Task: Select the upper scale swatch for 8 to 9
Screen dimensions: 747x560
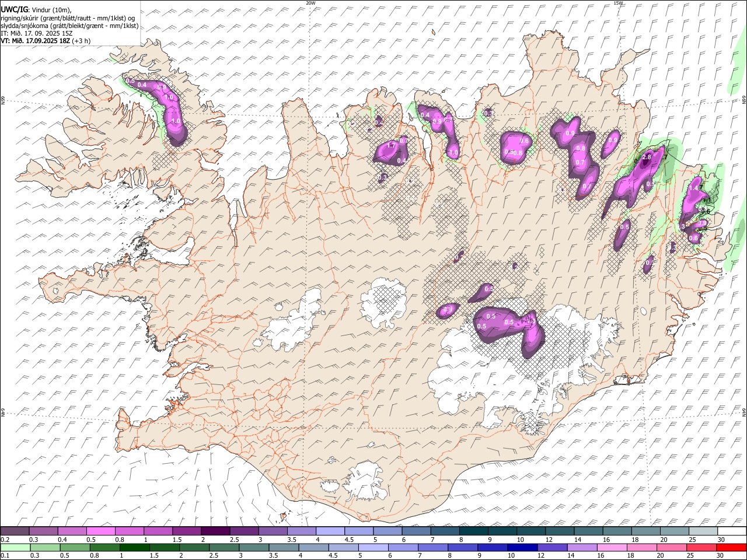Action: 474,531
